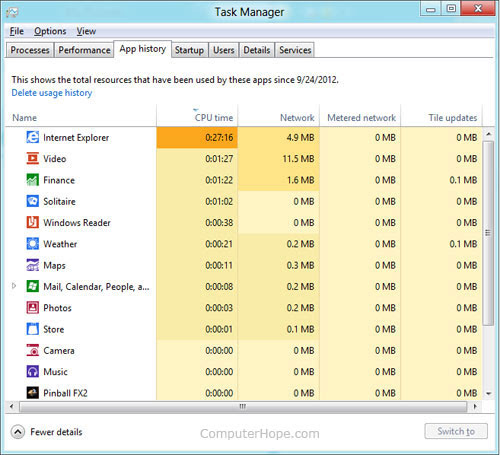This screenshot has width=500, height=455.
Task: Click the Photos app icon
Action: (x=33, y=308)
